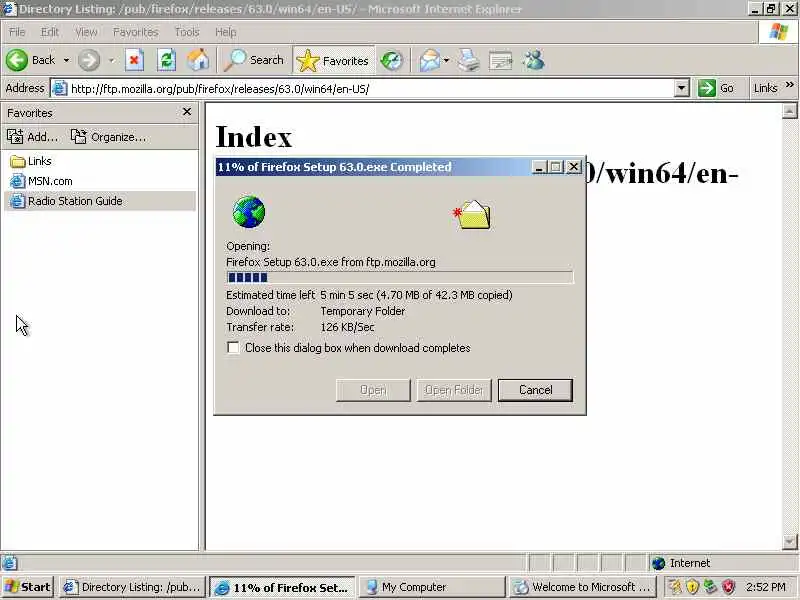Click the Temporary Folder download destination text
This screenshot has width=800, height=600.
coord(363,311)
